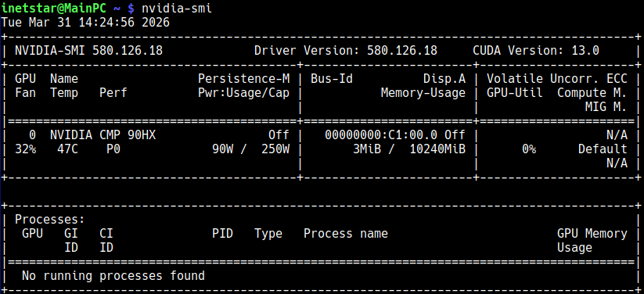Viewport: 644px width, 294px height.
Task: Select the typed command nvidia-smi
Action: tap(177, 8)
